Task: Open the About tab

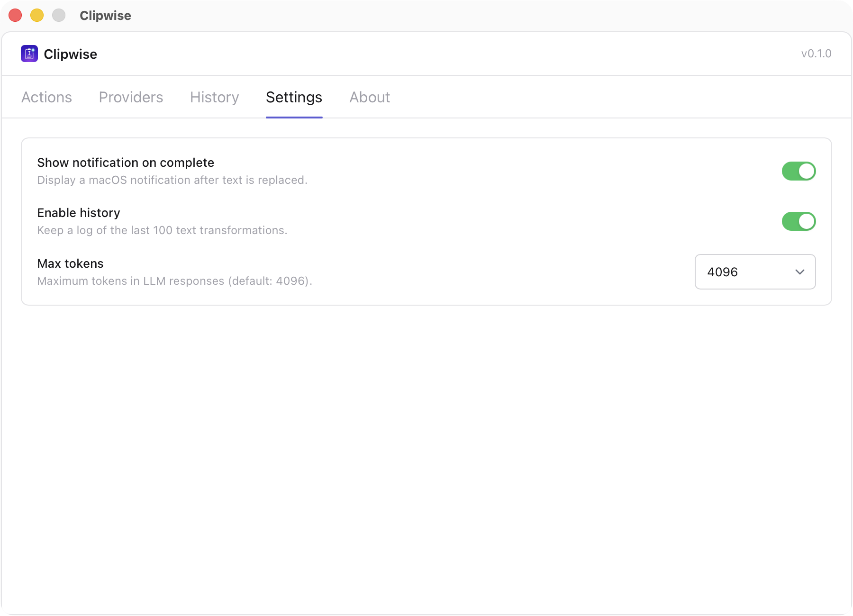Action: (x=369, y=98)
